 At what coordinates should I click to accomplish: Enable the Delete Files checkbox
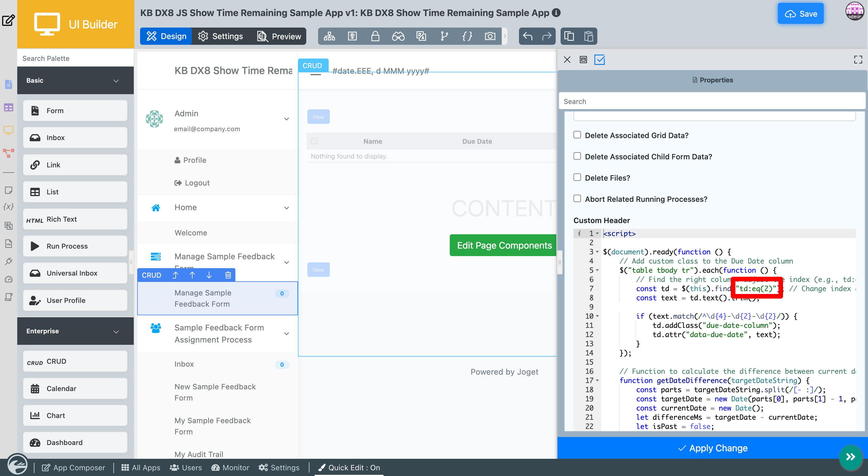[577, 177]
